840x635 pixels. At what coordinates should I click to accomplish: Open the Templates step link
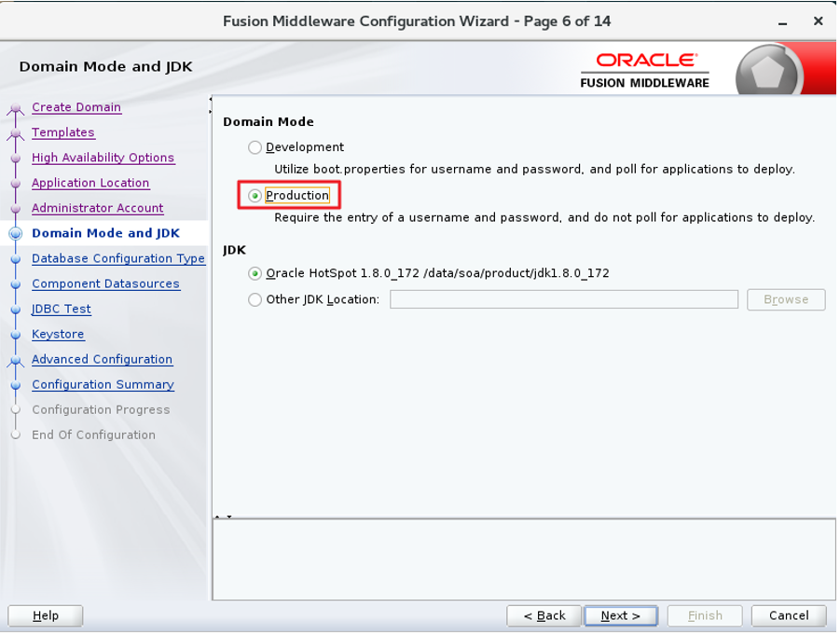[x=63, y=132]
